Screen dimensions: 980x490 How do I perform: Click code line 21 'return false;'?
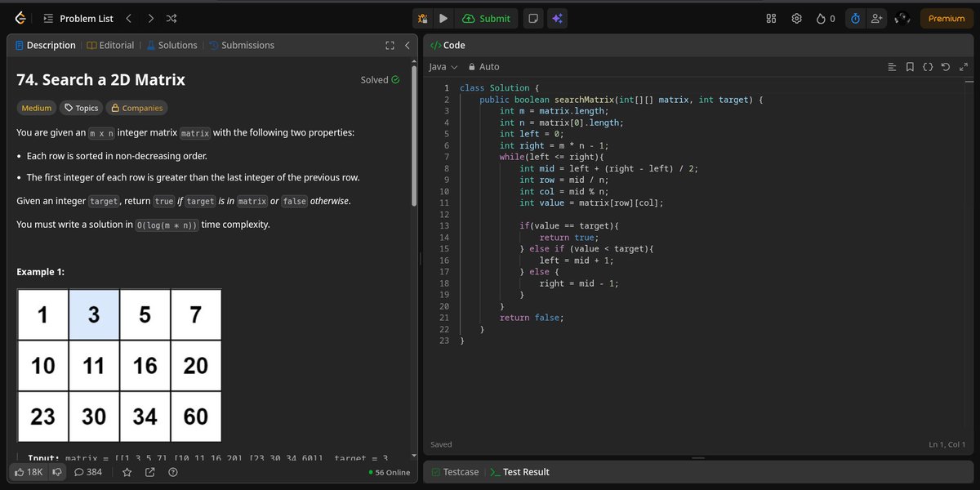[x=532, y=318]
